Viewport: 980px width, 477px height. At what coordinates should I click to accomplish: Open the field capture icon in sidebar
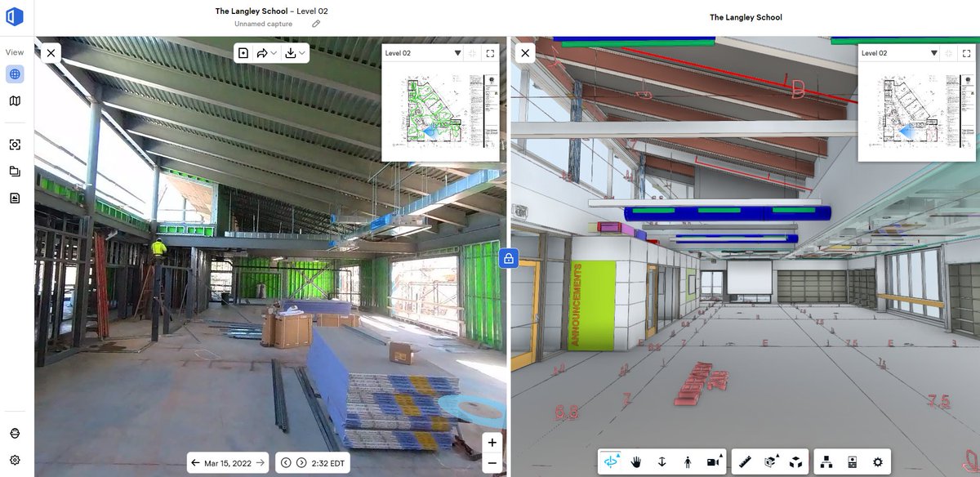coord(15,145)
